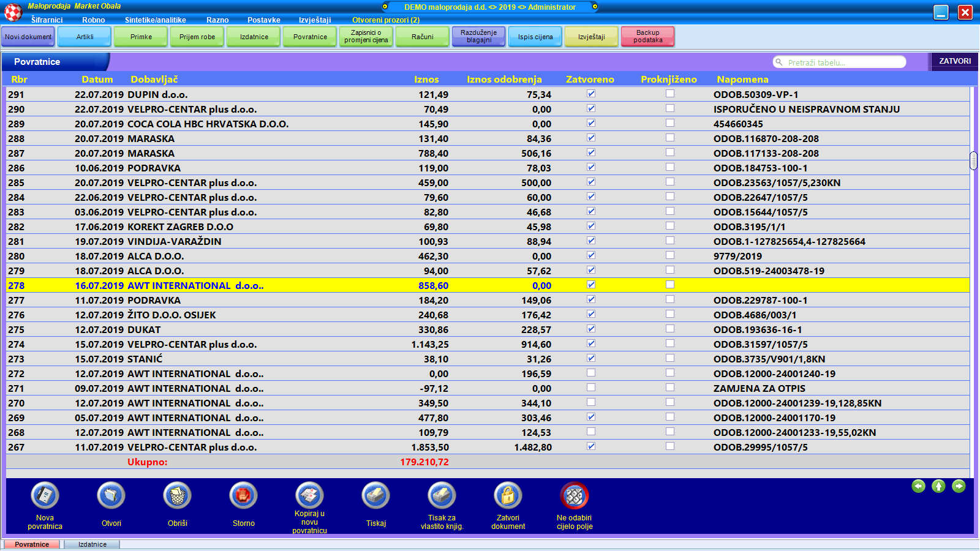Viewport: 980px width, 551px height.
Task: Open the Izvještaji menu in the menu bar
Action: [x=315, y=20]
